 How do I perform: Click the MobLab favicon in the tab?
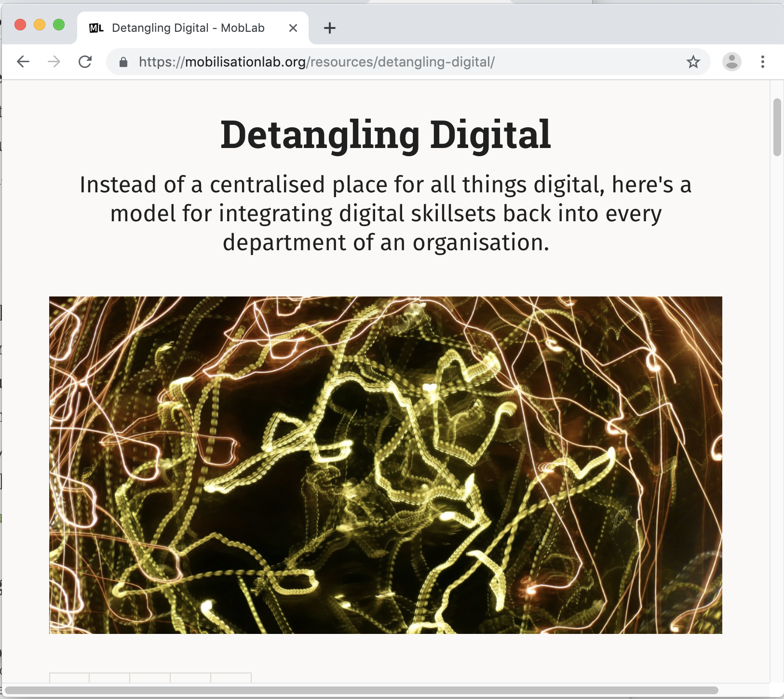(96, 28)
